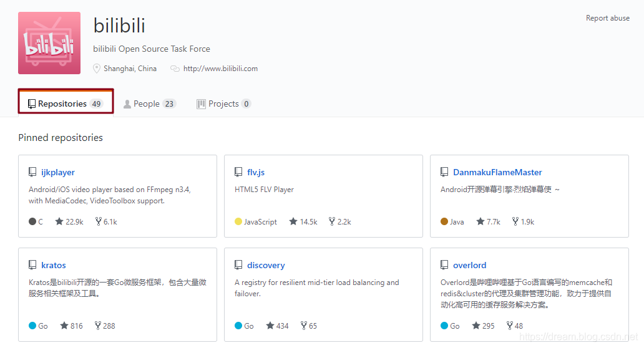This screenshot has height=348, width=644.
Task: Click the 49 repositories count badge
Action: (x=97, y=104)
